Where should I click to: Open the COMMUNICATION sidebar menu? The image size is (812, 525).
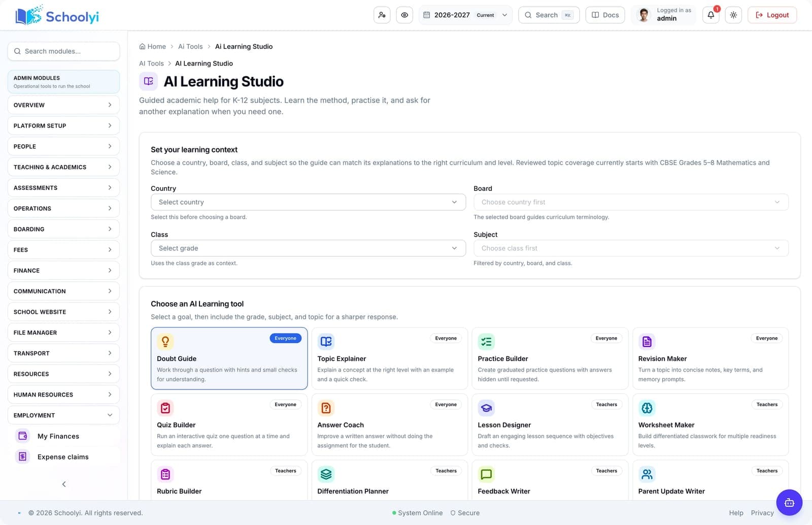63,291
